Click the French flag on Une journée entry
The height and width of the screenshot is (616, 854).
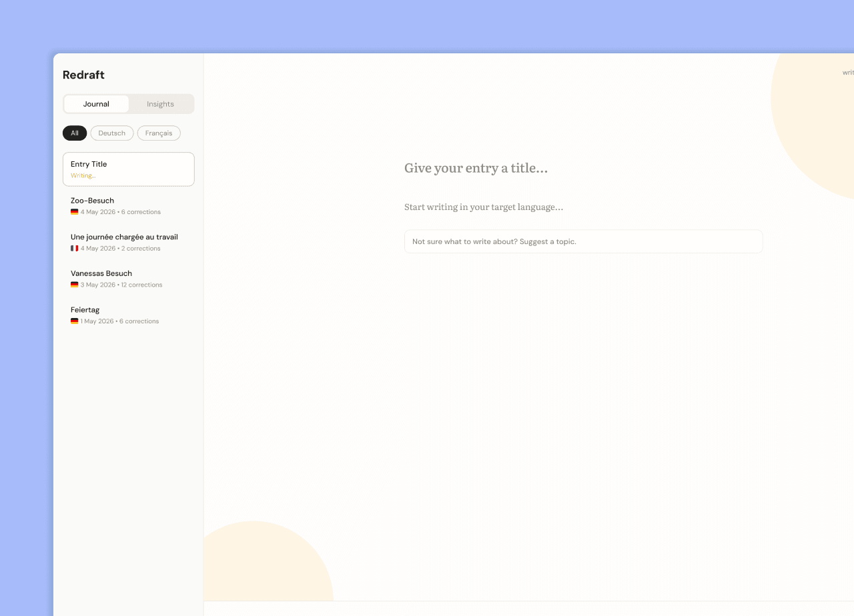click(x=75, y=249)
